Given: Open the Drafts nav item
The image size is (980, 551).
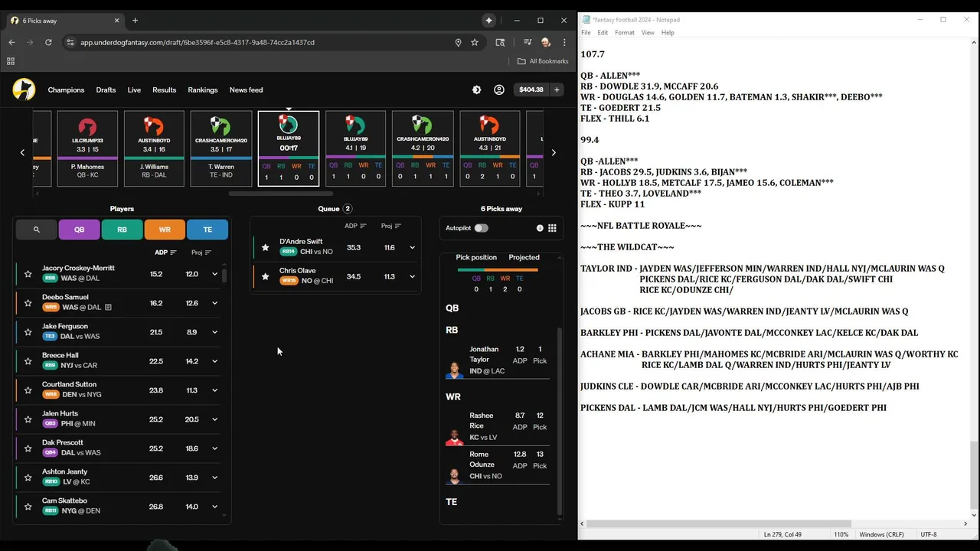Looking at the screenshot, I should pos(106,90).
